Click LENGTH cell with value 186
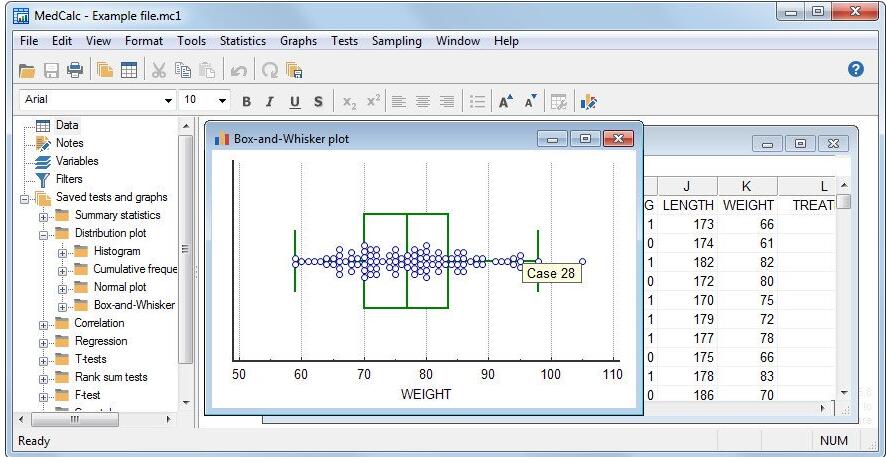886x457 pixels. [687, 395]
